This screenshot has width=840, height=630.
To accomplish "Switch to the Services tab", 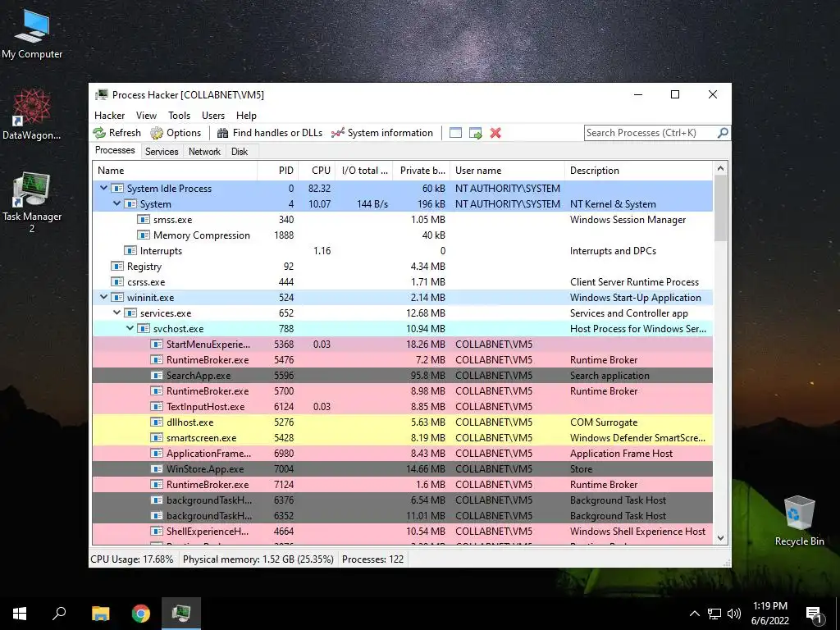I will (x=162, y=152).
